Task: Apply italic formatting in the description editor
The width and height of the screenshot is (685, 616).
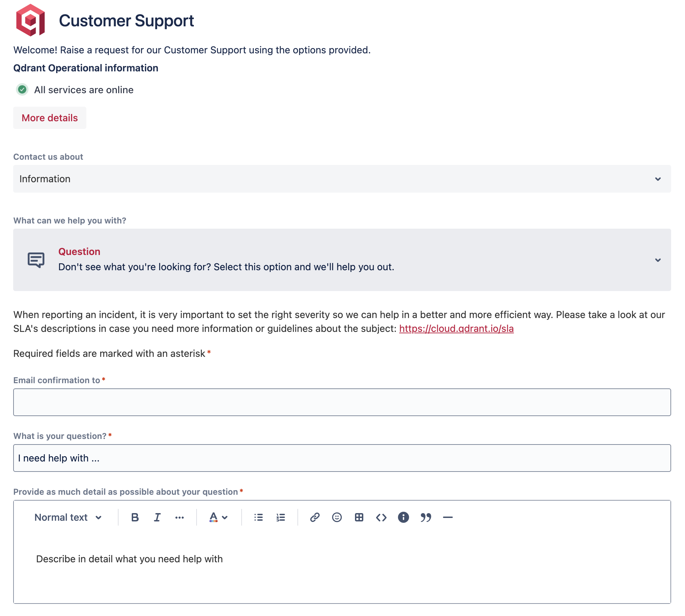Action: (x=157, y=517)
